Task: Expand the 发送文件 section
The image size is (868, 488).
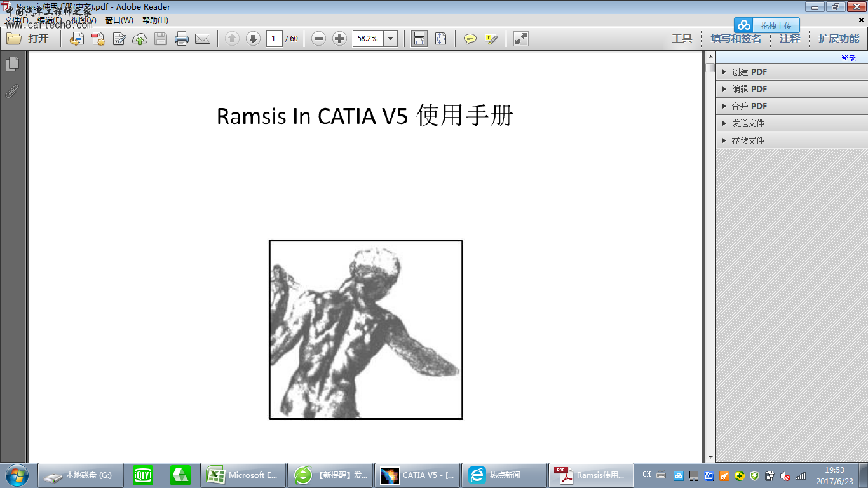Action: click(x=792, y=123)
